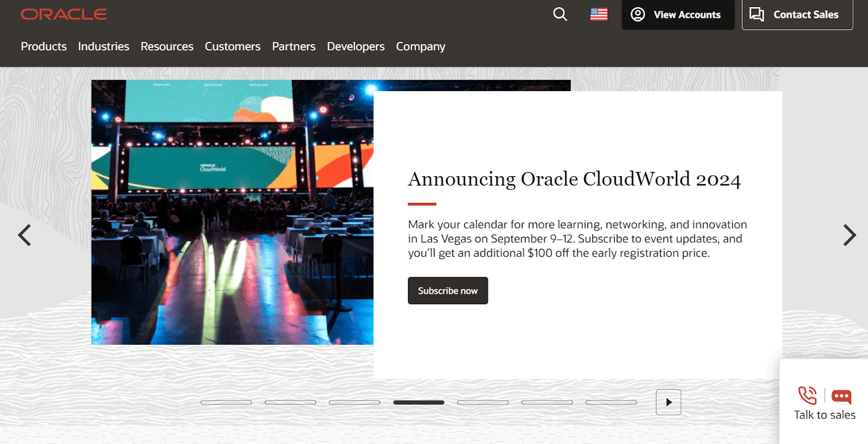Image resolution: width=868 pixels, height=444 pixels.
Task: Select the fifth carousel slide indicator
Action: pos(483,402)
